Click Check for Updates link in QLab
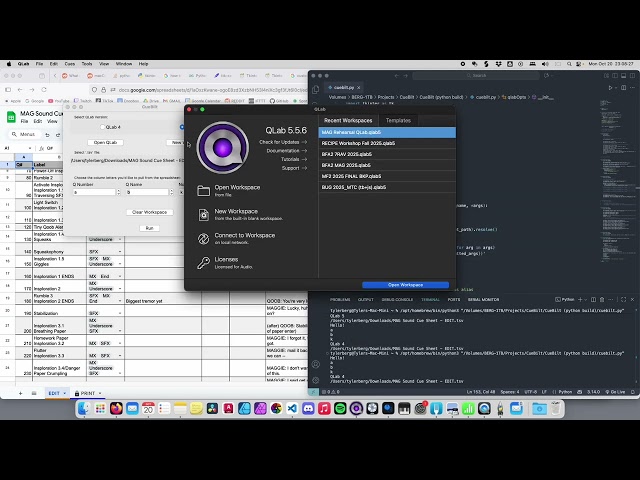The height and width of the screenshot is (480, 640). click(283, 142)
